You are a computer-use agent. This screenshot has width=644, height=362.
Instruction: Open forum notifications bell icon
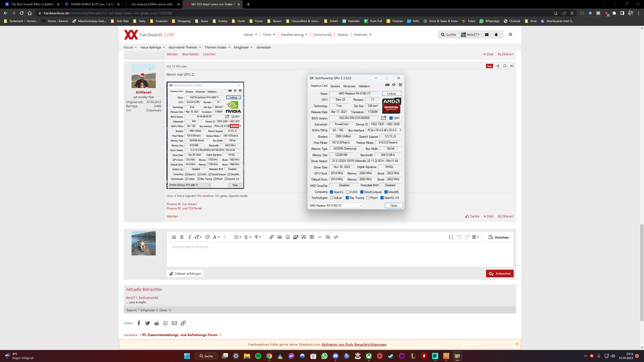click(x=496, y=35)
